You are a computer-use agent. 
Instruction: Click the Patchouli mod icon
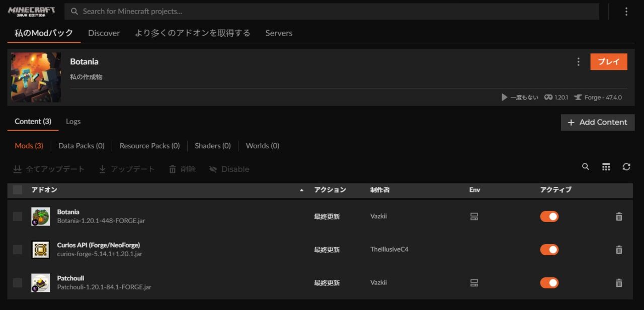(x=40, y=283)
